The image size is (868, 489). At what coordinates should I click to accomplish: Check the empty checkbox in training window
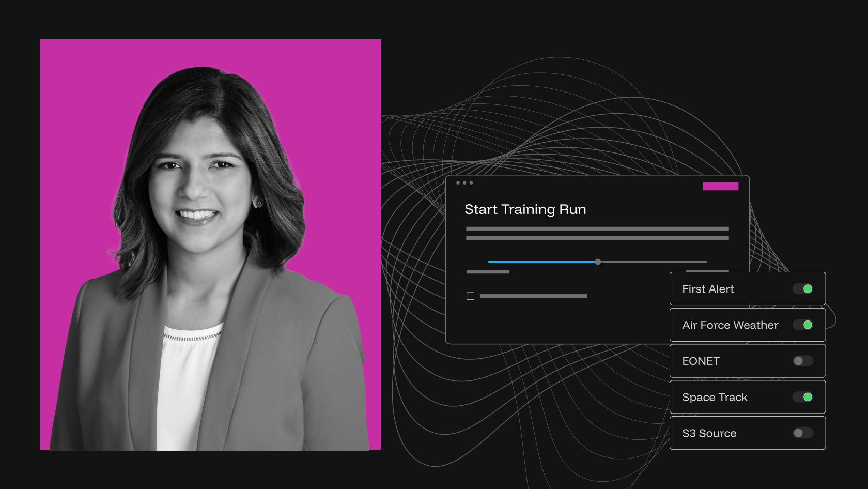(x=470, y=296)
